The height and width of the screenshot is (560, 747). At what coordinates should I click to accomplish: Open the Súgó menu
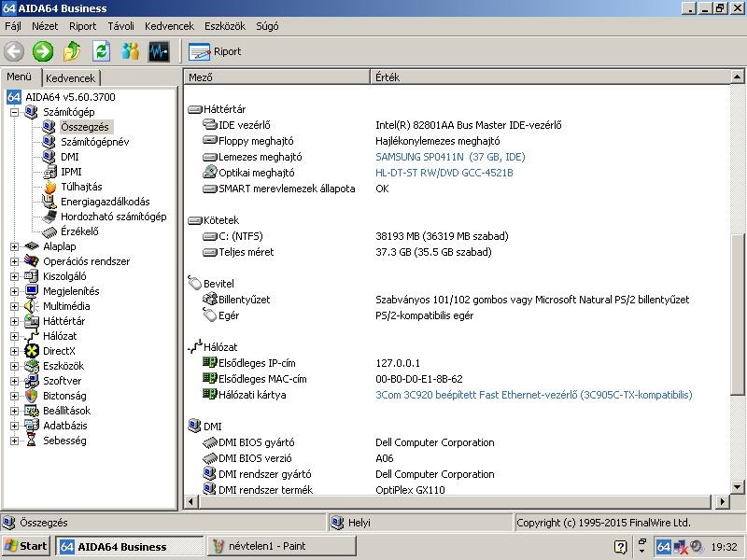coord(267,26)
